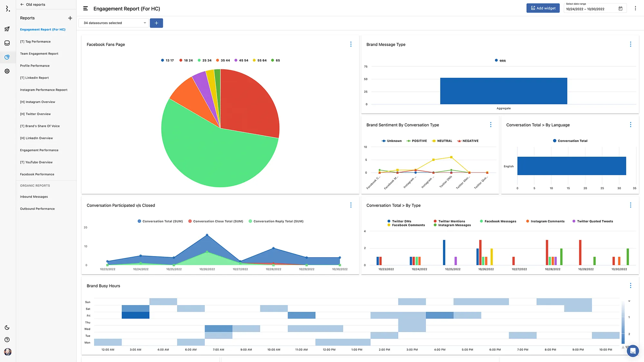This screenshot has height=362, width=644.
Task: Open Facebook Fans Page widget options menu
Action: point(351,44)
